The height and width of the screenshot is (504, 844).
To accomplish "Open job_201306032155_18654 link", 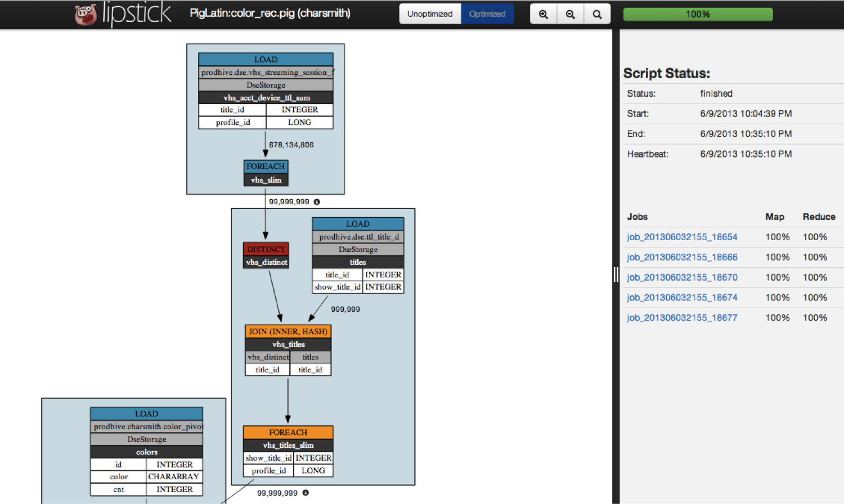I will [682, 237].
